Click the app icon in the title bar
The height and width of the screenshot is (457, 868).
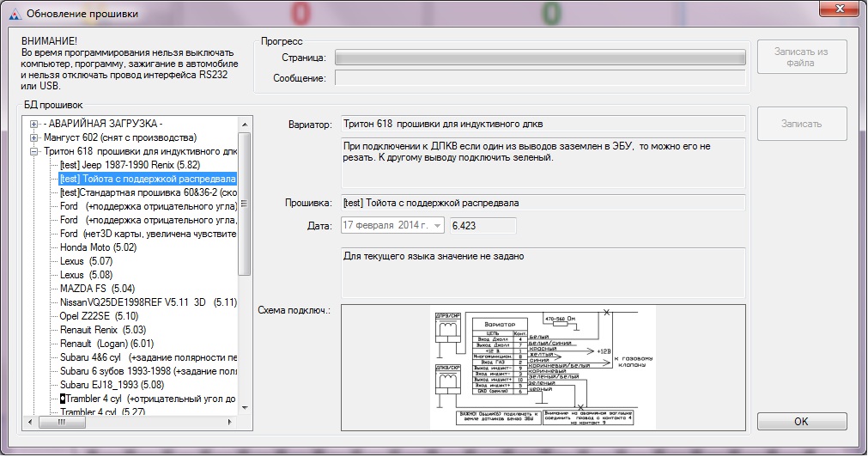point(12,14)
